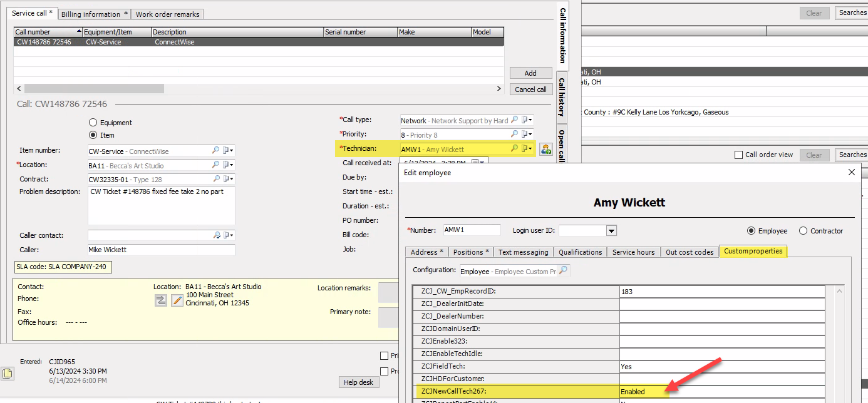
Task: Expand the Contract field options dropdown
Action: [229, 180]
